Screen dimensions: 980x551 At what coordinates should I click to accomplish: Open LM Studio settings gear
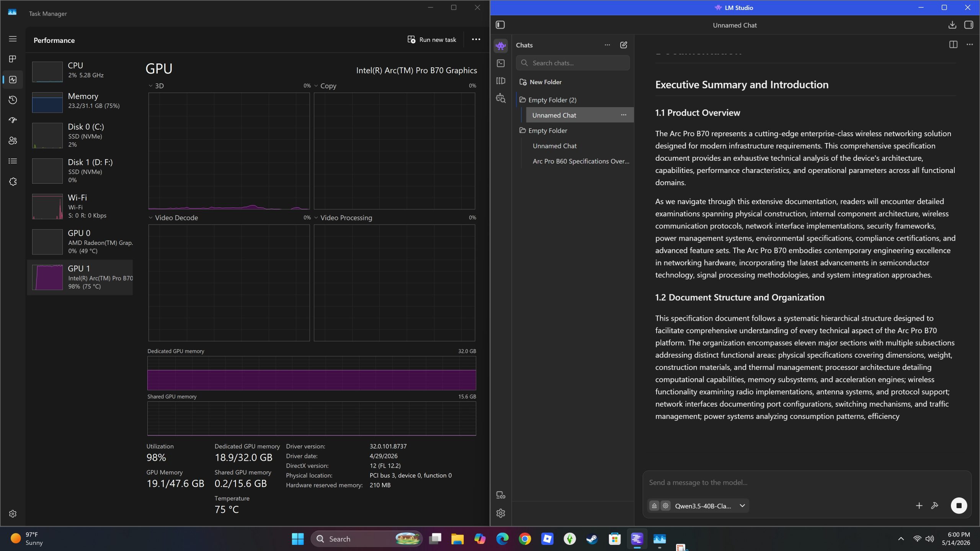pyautogui.click(x=501, y=513)
